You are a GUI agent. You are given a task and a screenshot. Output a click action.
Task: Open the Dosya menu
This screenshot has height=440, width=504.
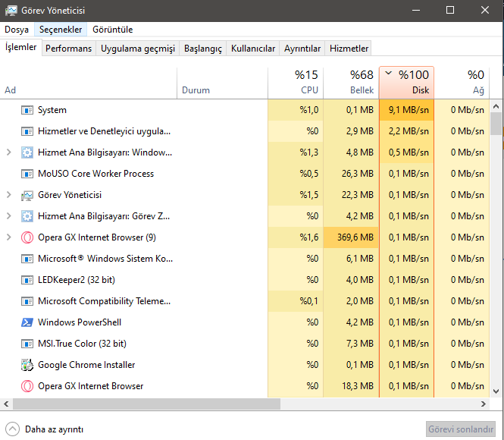click(x=17, y=30)
